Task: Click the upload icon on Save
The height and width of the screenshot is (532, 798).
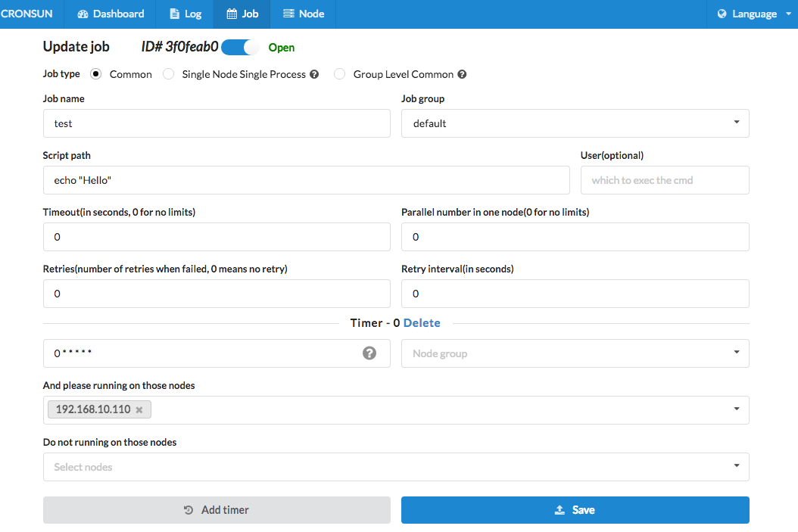Action: tap(560, 509)
